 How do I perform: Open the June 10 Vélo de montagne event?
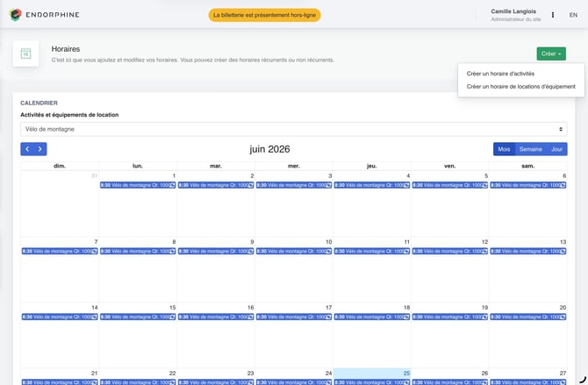tap(294, 251)
